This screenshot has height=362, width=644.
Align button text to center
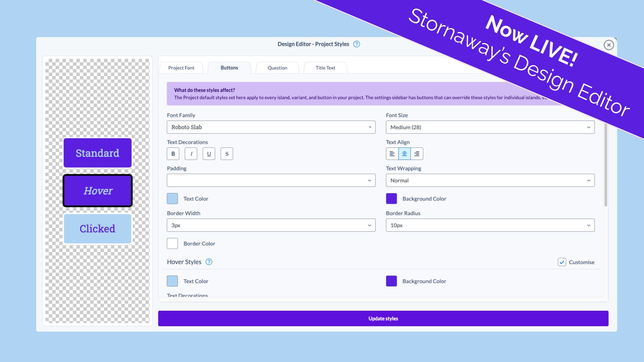[405, 154]
